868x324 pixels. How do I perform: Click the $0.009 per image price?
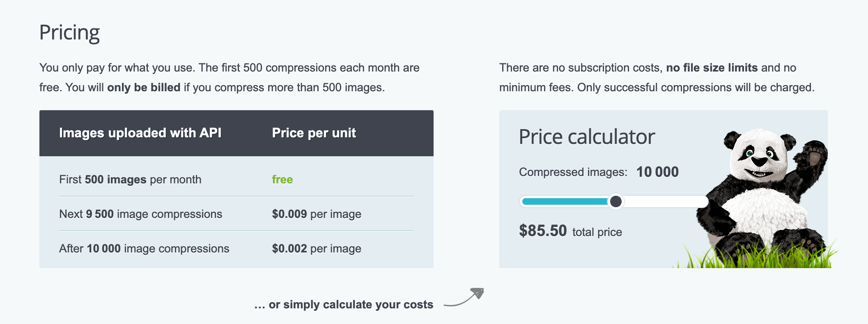coord(317,214)
